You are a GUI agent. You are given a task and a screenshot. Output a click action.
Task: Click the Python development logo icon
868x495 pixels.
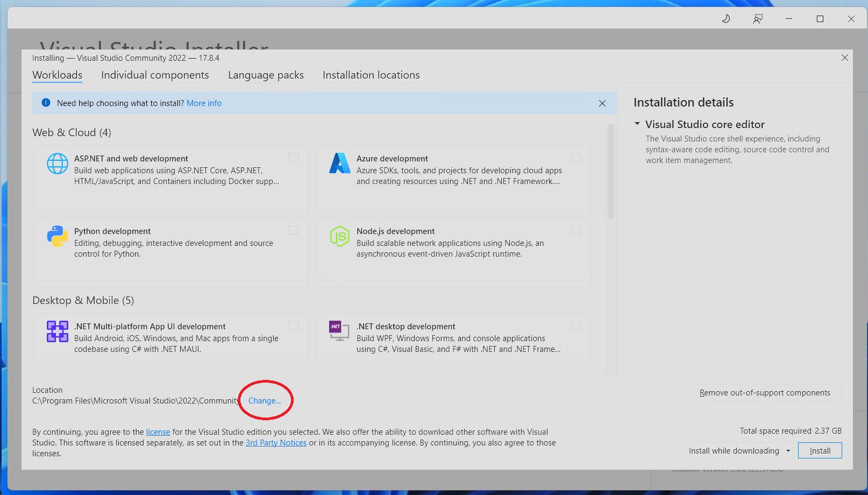click(58, 236)
